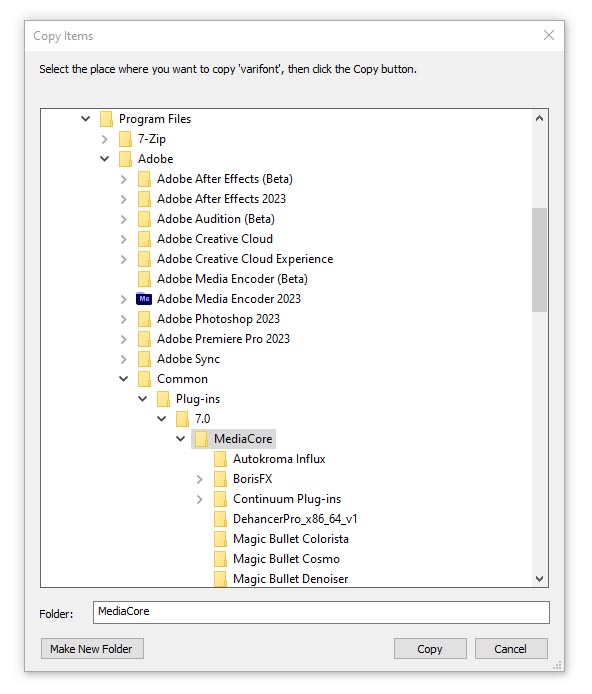Click the BorisFX folder icon
This screenshot has width=592, height=694.
(220, 479)
